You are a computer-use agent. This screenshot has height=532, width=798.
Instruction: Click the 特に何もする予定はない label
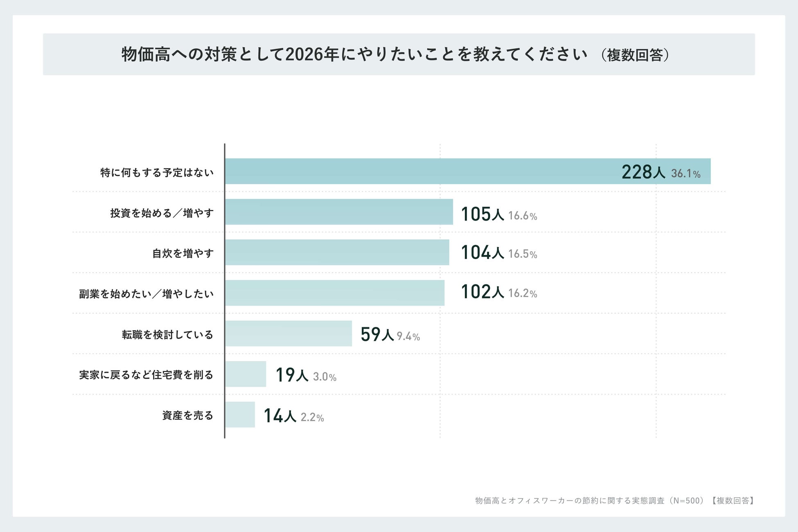tap(157, 172)
